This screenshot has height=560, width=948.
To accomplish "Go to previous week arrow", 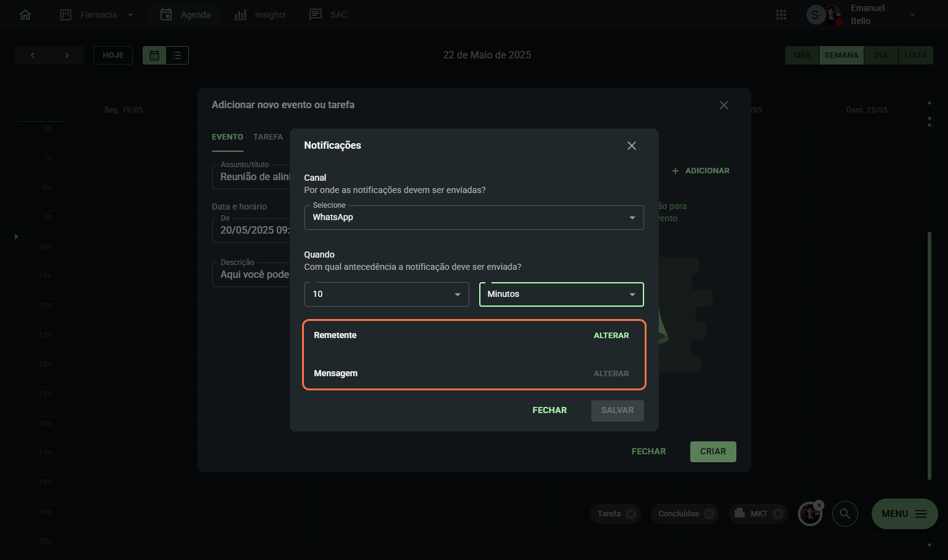I will [x=33, y=55].
